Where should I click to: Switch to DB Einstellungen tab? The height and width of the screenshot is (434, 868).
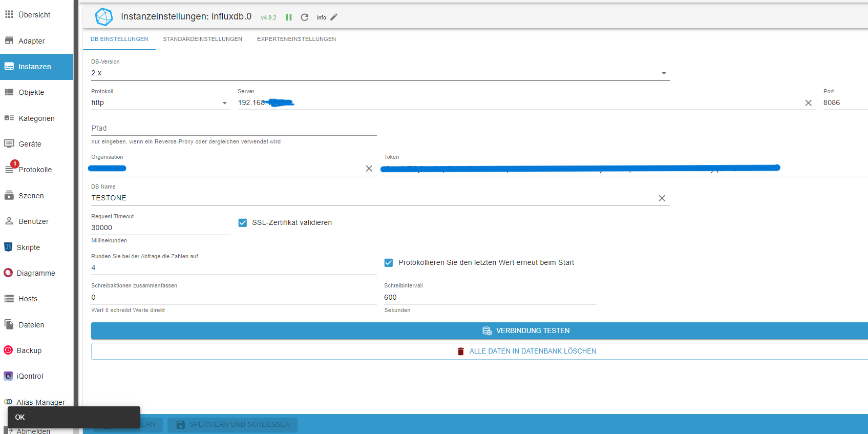point(119,39)
